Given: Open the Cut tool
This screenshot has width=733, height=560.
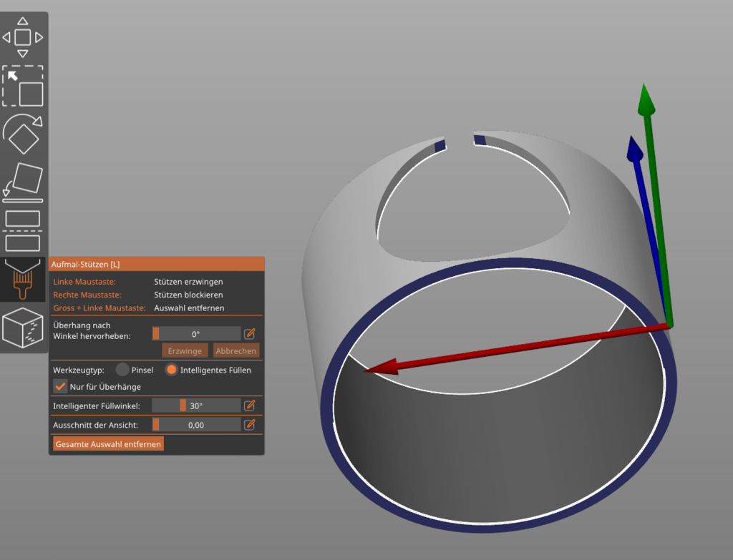Looking at the screenshot, I should (x=23, y=230).
